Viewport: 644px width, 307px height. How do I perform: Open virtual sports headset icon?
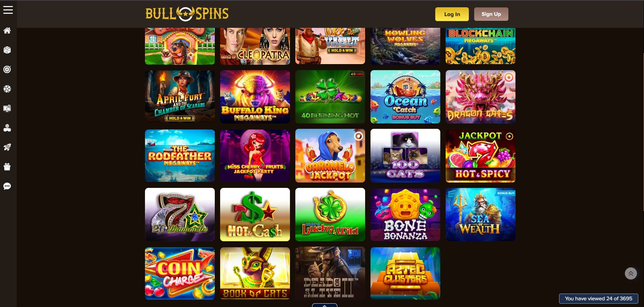(x=7, y=128)
